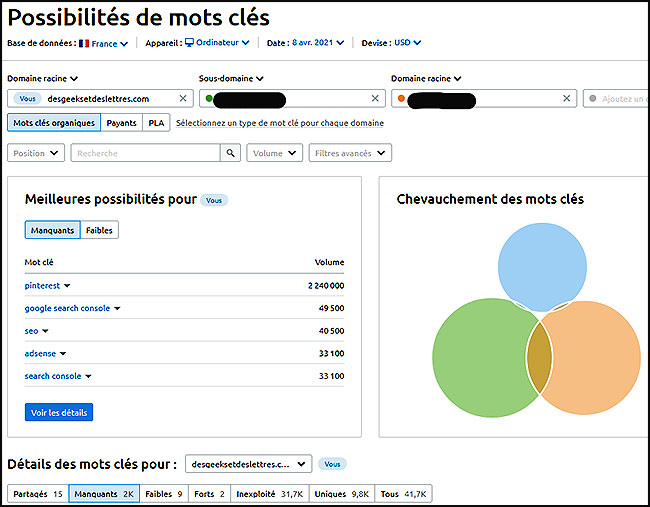Open the date selector 8 avr. 2021
Screen dimensions: 650x507
pyautogui.click(x=318, y=43)
